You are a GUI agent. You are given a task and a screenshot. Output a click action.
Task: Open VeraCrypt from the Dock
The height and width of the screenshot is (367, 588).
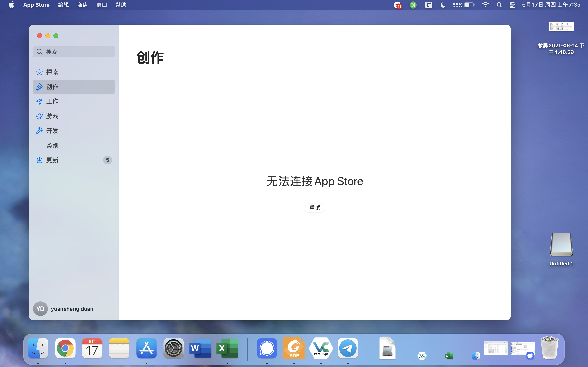pos(321,349)
